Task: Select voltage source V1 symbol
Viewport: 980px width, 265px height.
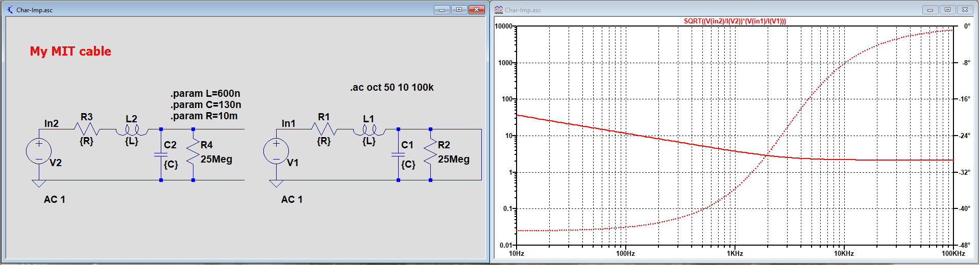Action: pyautogui.click(x=276, y=151)
